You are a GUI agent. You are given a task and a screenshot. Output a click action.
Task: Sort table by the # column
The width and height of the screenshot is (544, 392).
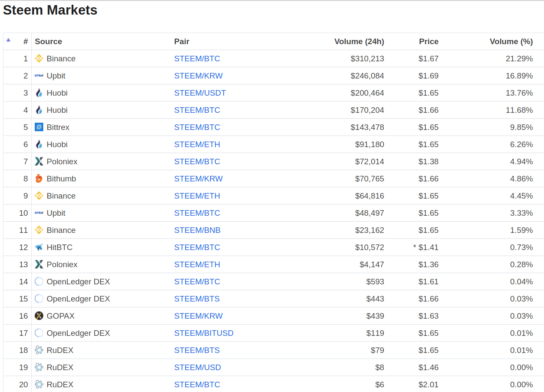pyautogui.click(x=26, y=42)
